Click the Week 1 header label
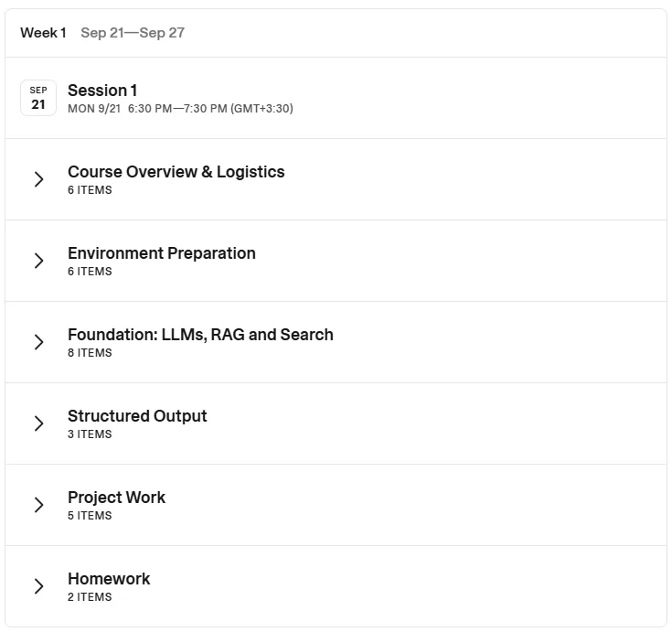Viewport: 672px width, 632px height. (x=43, y=33)
